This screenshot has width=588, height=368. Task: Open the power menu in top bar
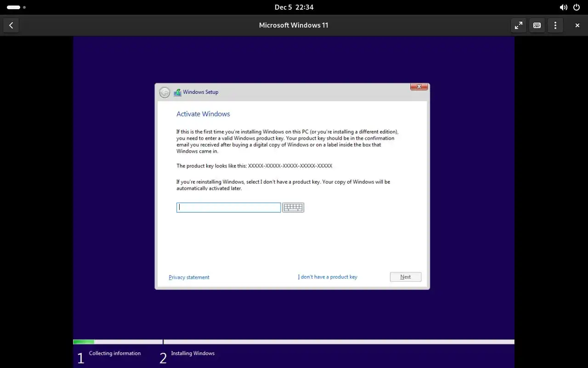pos(577,7)
